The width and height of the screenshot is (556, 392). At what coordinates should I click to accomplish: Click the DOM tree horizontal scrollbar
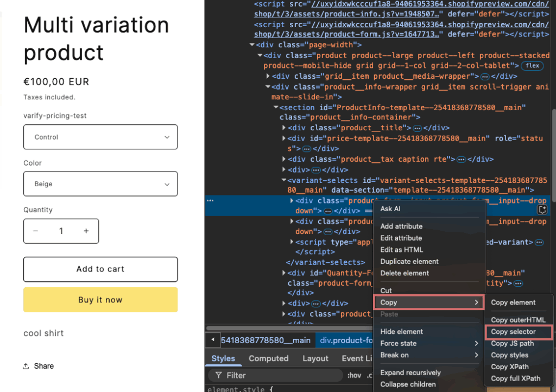pyautogui.click(x=289, y=328)
